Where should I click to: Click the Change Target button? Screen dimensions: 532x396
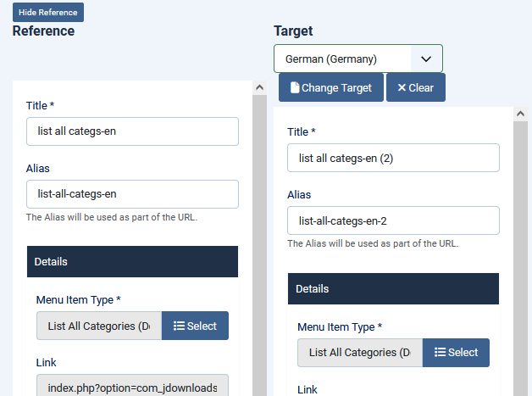coord(331,87)
